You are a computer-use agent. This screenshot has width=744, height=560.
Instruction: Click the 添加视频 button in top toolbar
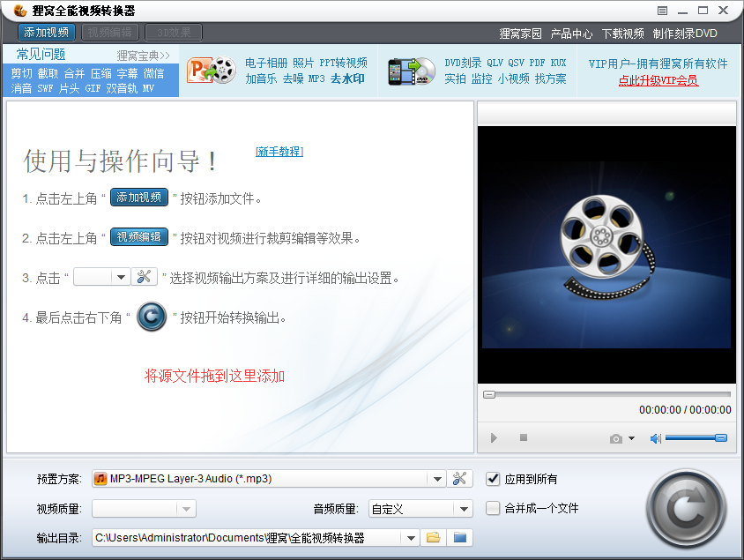(x=47, y=33)
